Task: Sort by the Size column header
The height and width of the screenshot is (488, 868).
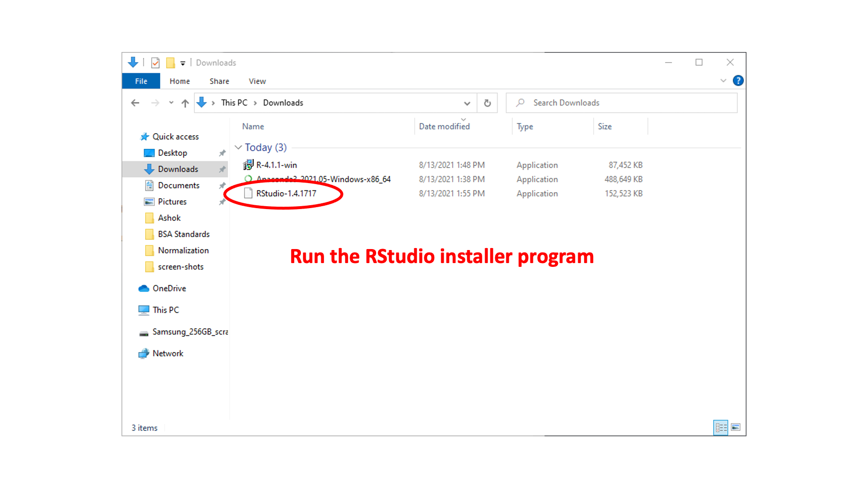Action: [x=605, y=126]
